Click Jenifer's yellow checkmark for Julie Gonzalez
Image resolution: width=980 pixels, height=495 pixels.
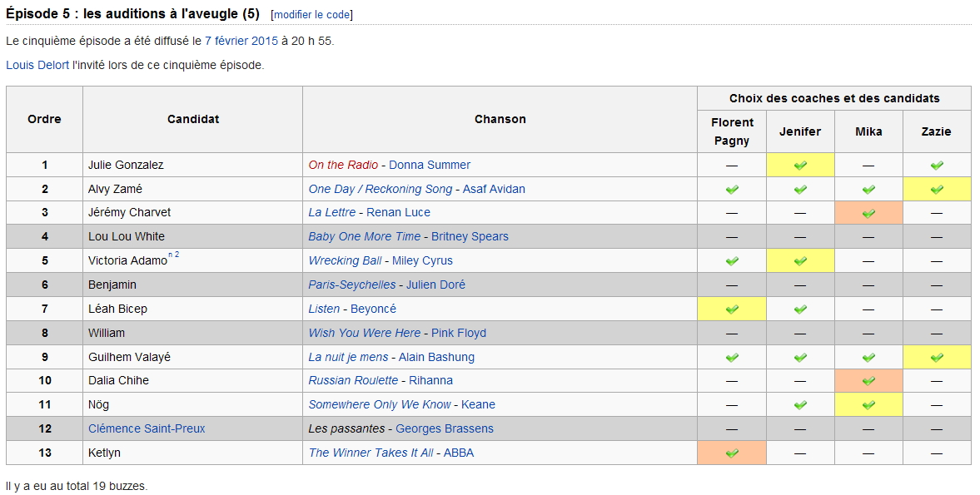pyautogui.click(x=800, y=166)
